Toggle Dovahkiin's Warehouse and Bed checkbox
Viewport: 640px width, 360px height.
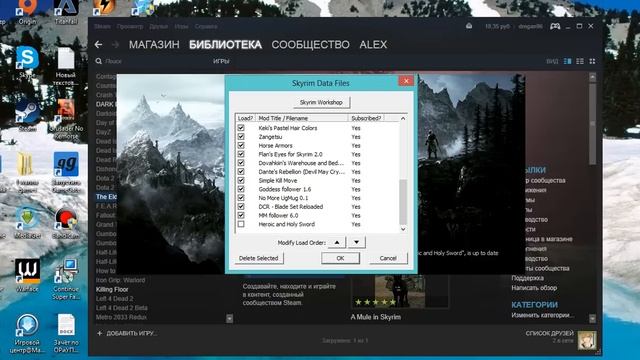click(x=241, y=163)
